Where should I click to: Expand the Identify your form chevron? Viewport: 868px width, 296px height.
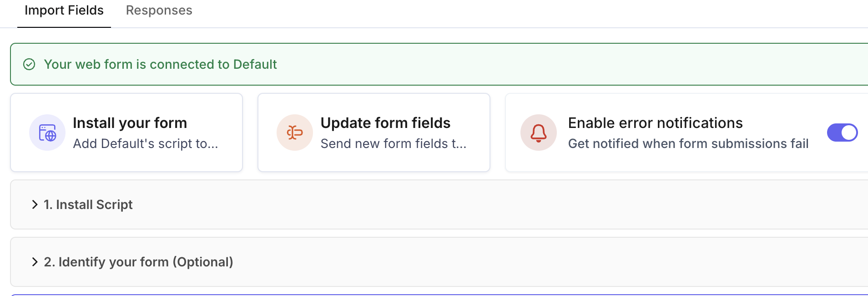[35, 262]
